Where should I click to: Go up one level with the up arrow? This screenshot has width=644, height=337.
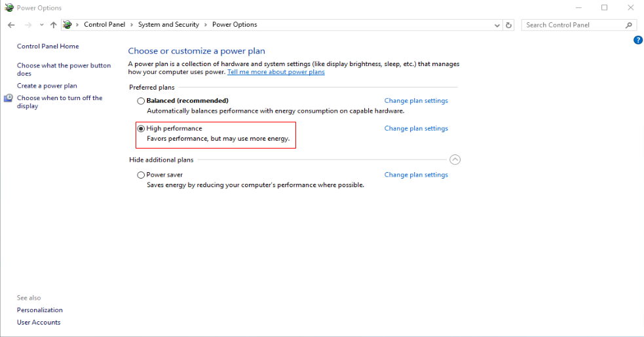(x=53, y=25)
